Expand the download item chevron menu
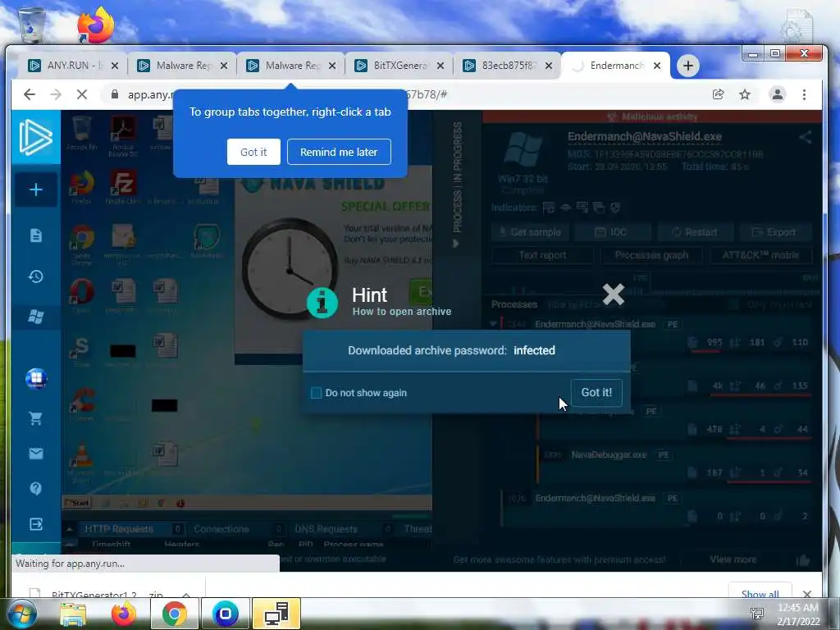840x630 pixels. [x=186, y=595]
